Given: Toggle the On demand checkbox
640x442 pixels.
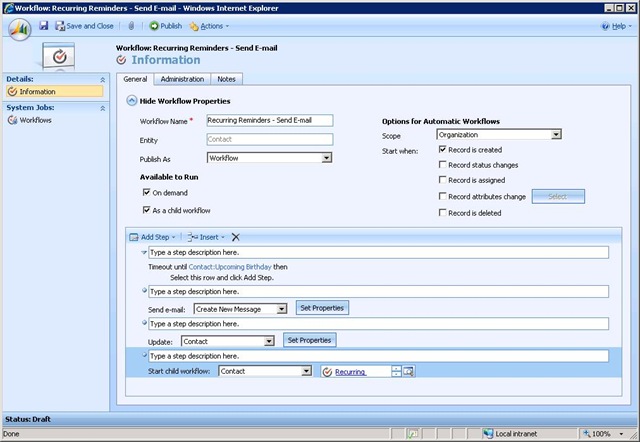Looking at the screenshot, I should point(146,192).
